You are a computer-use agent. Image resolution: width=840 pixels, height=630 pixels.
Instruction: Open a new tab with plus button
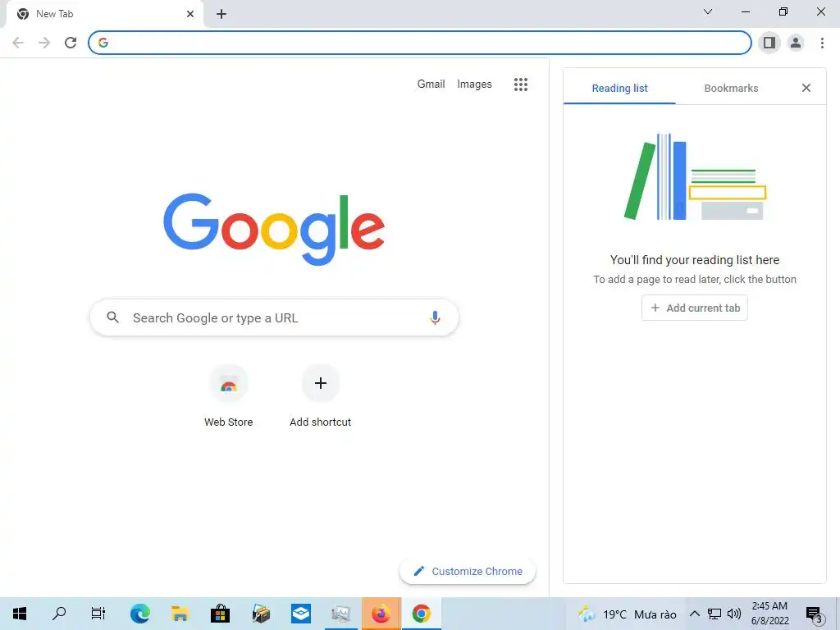point(221,15)
